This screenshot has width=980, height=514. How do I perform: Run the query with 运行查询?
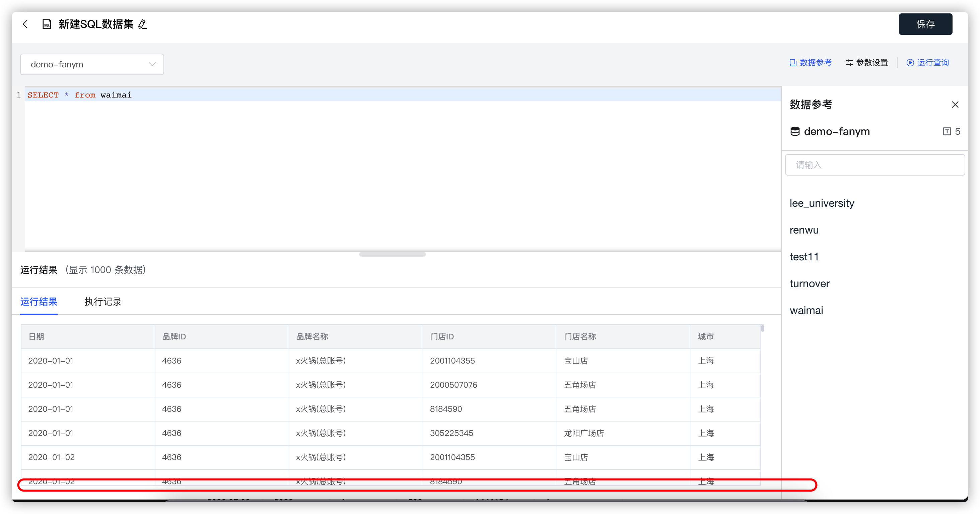coord(927,63)
